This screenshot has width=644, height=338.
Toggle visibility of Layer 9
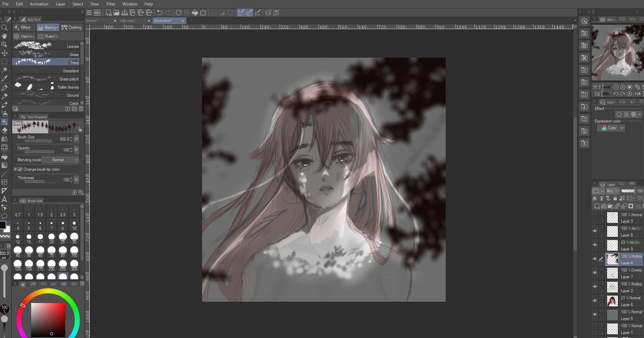click(x=595, y=245)
